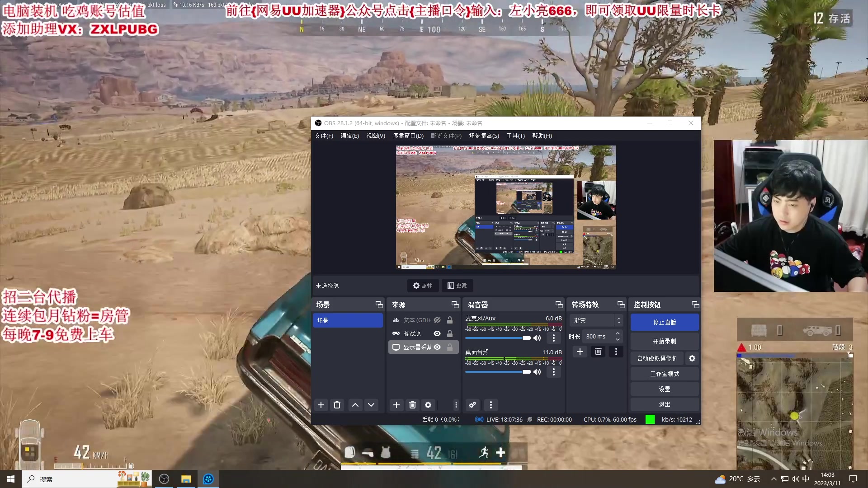
Task: Open the 渐变 transition dropdown
Action: 596,320
